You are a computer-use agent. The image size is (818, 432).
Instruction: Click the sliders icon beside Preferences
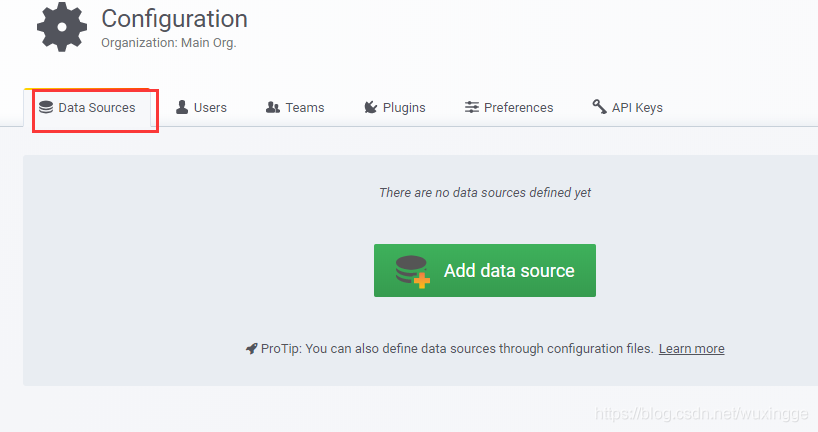[472, 107]
